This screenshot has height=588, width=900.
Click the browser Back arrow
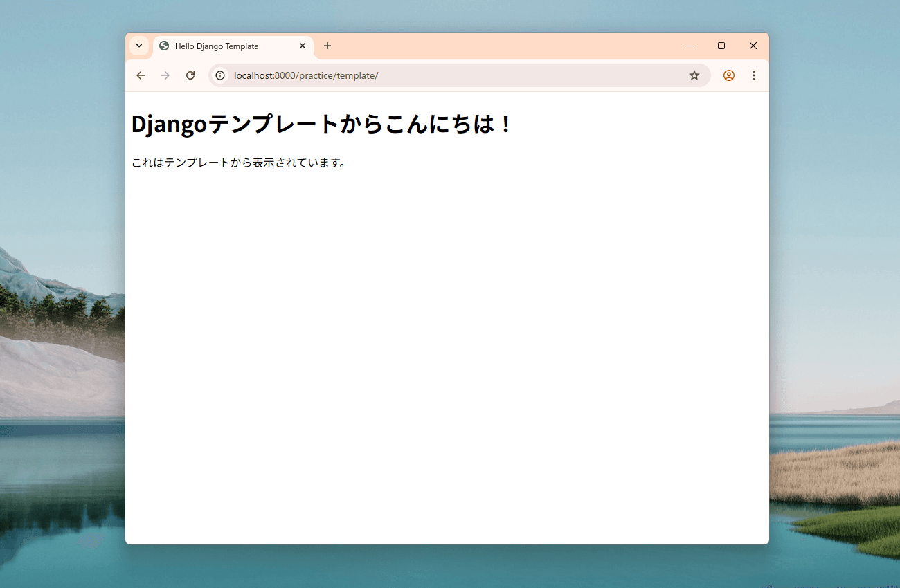pyautogui.click(x=141, y=75)
